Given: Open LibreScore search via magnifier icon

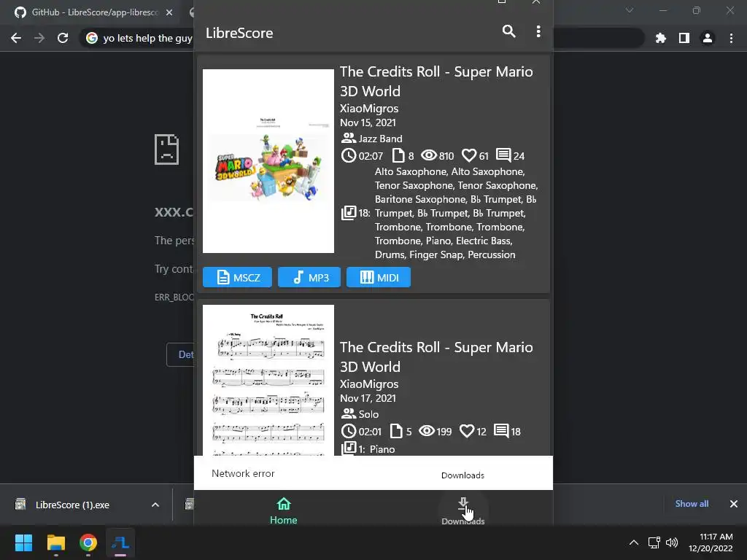Looking at the screenshot, I should tap(508, 31).
